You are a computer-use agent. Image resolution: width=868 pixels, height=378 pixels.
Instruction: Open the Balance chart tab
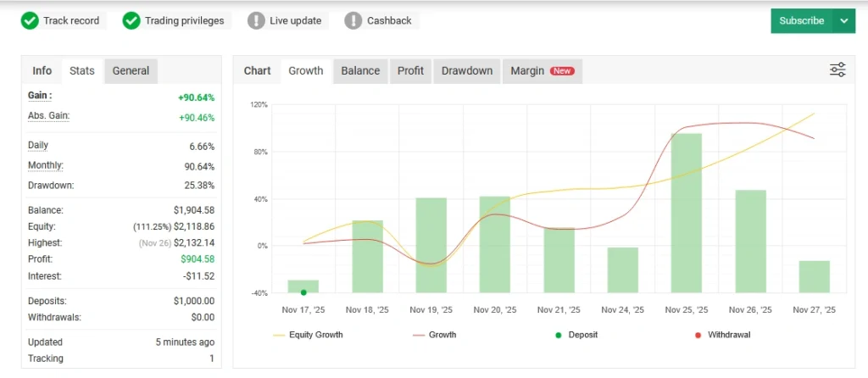tap(360, 71)
